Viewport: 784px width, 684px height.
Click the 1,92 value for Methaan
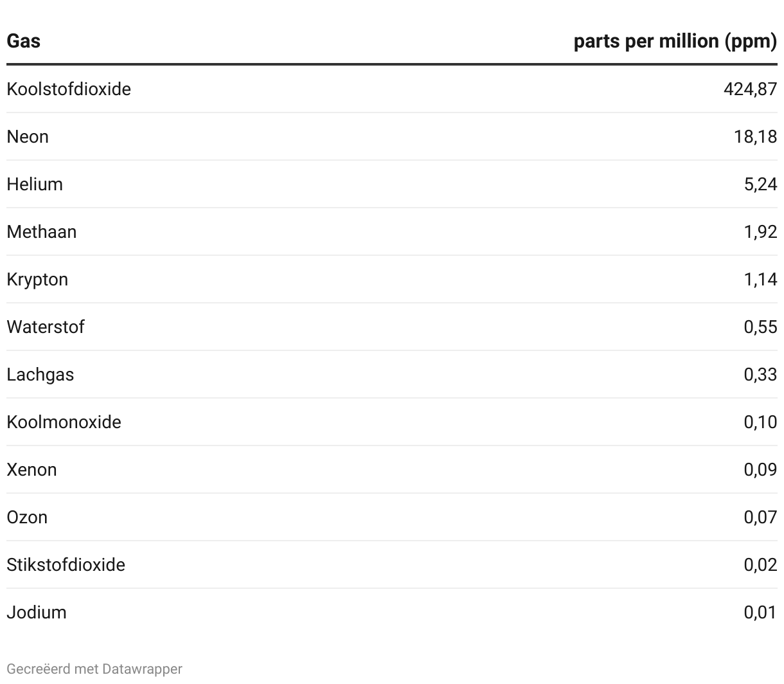point(761,231)
